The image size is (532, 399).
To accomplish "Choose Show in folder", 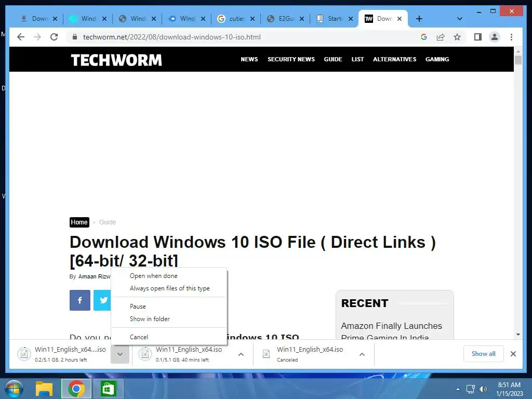I will click(169, 319).
